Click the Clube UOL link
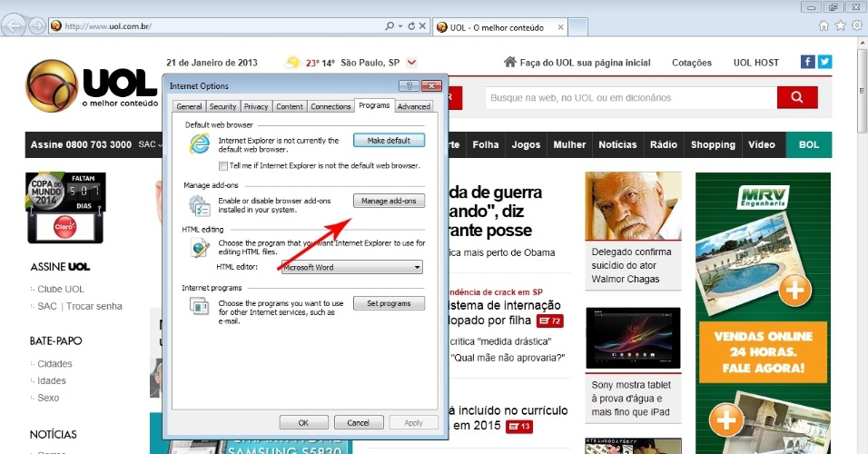 61,289
